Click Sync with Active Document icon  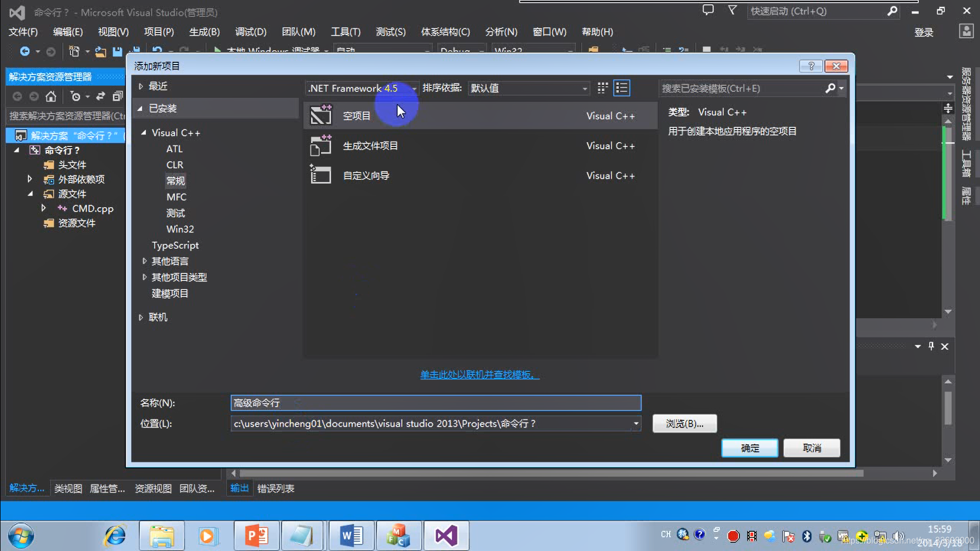click(x=101, y=97)
